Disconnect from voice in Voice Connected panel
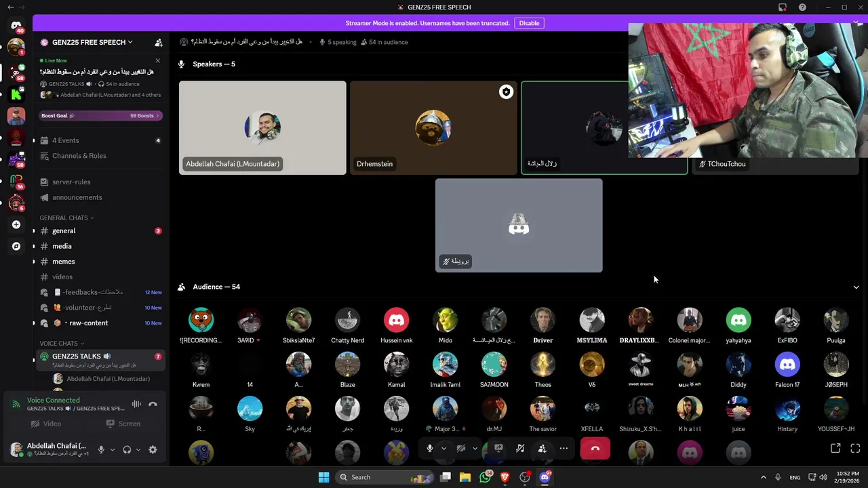The width and height of the screenshot is (868, 488). point(153,404)
